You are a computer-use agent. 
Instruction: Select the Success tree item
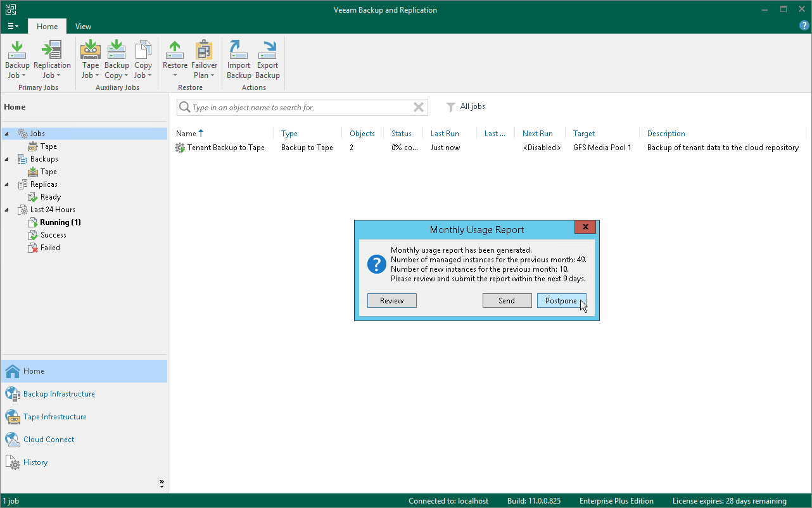[53, 235]
